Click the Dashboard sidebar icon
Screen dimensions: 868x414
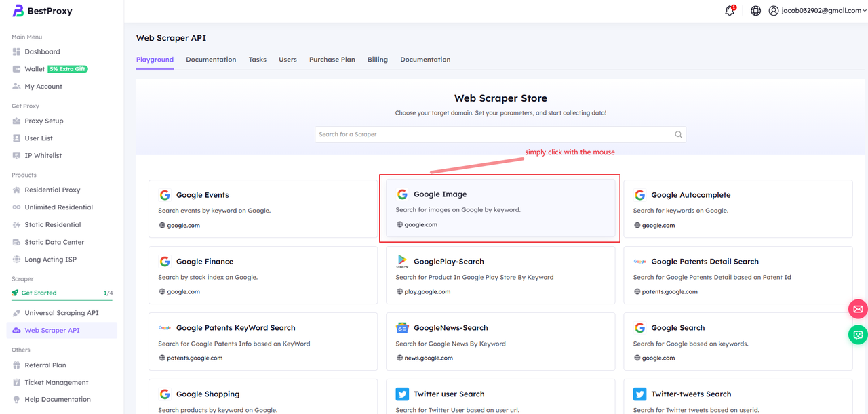click(x=17, y=51)
